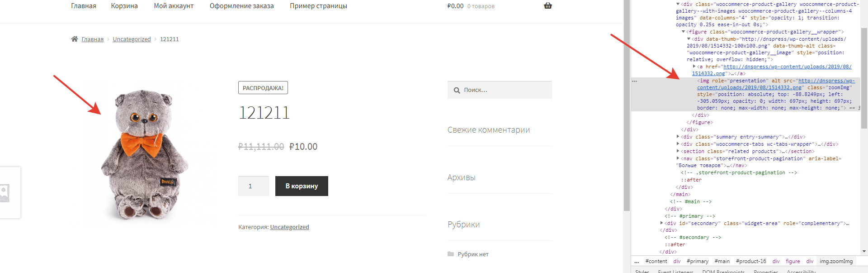This screenshot has height=273, width=868.
Task: Expand the summary entry-summary div node
Action: tap(678, 137)
